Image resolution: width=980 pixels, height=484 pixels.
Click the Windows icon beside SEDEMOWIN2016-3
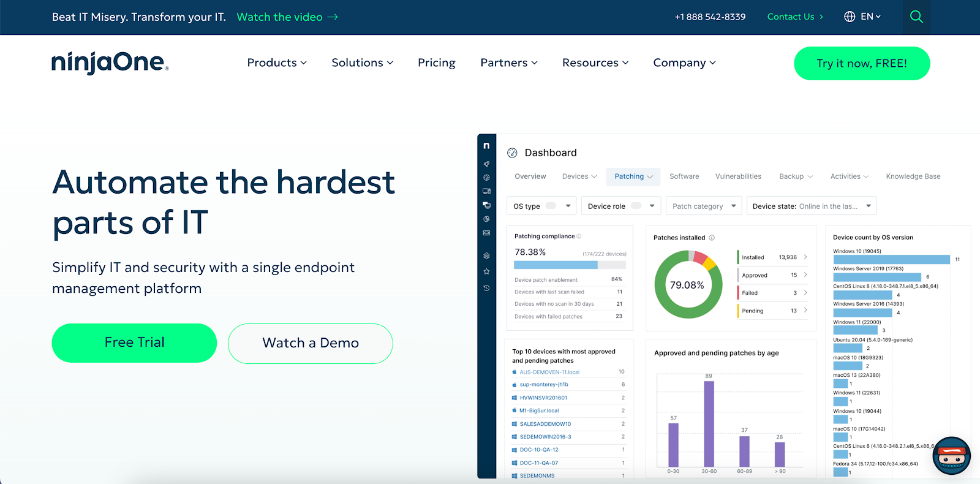[514, 437]
